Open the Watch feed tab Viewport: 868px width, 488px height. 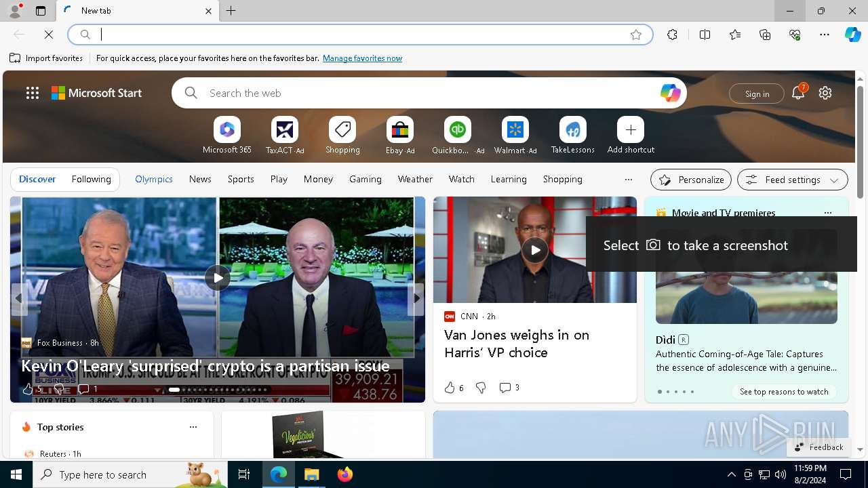click(462, 179)
